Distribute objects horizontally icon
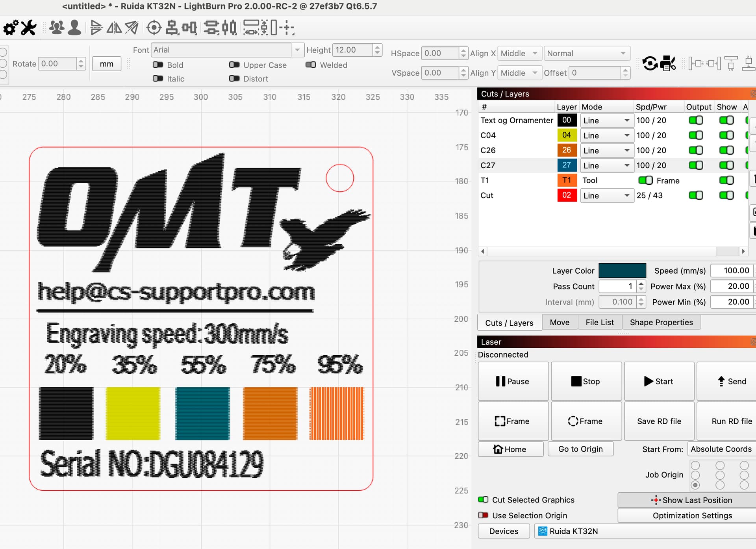 229,28
